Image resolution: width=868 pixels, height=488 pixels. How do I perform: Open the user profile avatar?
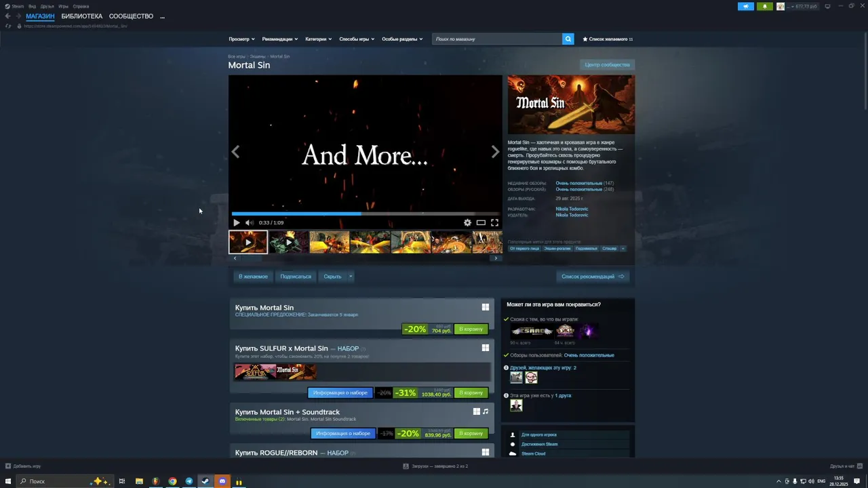point(781,6)
